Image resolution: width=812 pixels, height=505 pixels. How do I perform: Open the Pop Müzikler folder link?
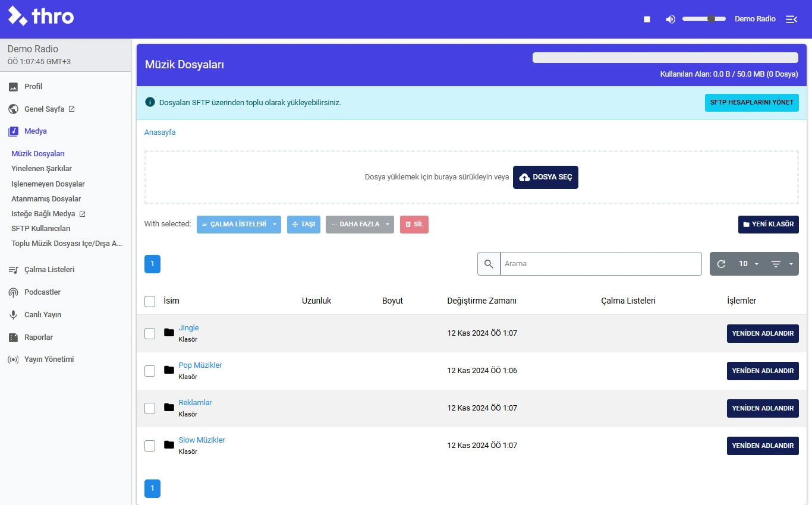[200, 365]
